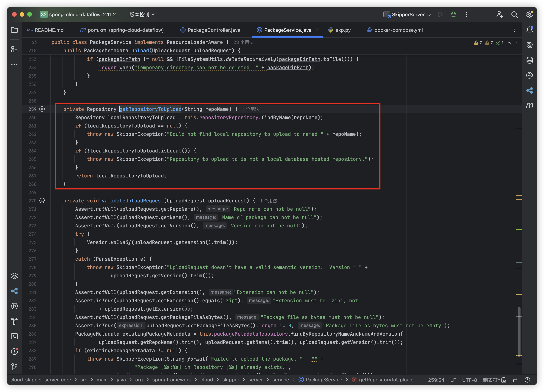Open the AI Assistant spiral icon
This screenshot has height=392, width=544.
[530, 45]
